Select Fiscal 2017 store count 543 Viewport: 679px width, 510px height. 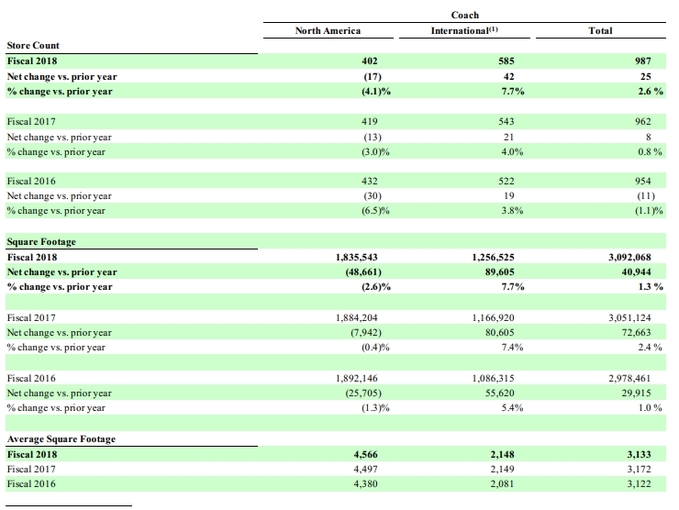pyautogui.click(x=506, y=122)
